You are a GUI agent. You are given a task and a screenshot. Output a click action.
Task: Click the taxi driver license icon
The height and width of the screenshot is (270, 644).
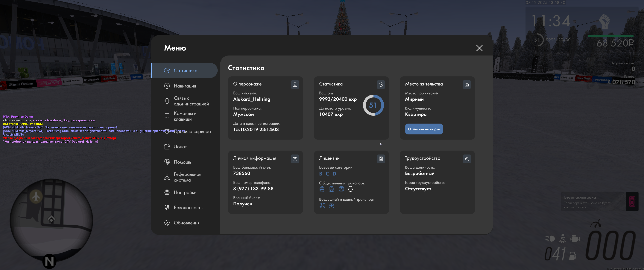tap(350, 189)
